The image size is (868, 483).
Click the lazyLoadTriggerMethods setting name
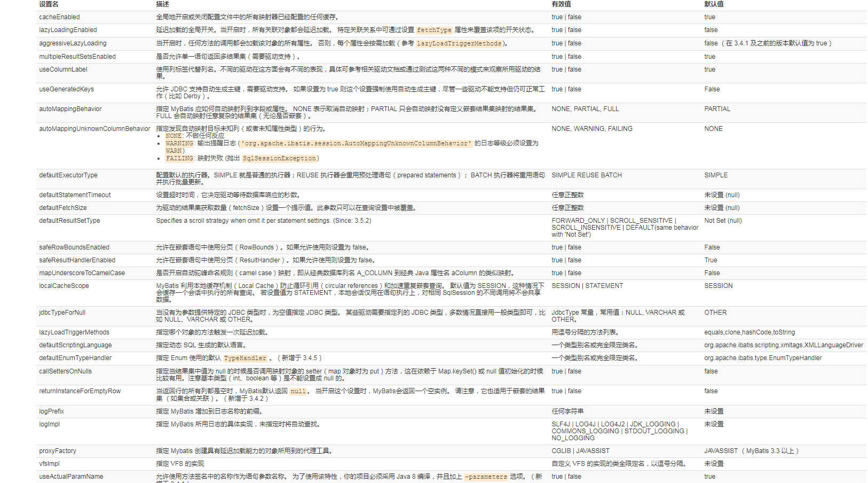coord(74,332)
